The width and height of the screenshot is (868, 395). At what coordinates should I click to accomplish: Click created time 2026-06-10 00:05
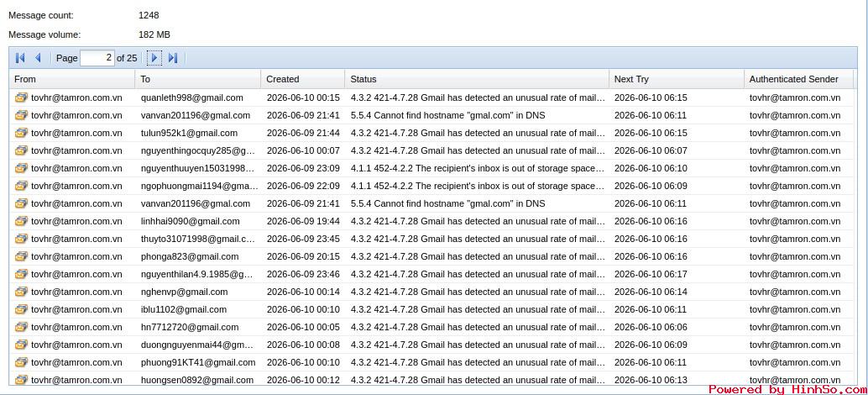pyautogui.click(x=303, y=327)
